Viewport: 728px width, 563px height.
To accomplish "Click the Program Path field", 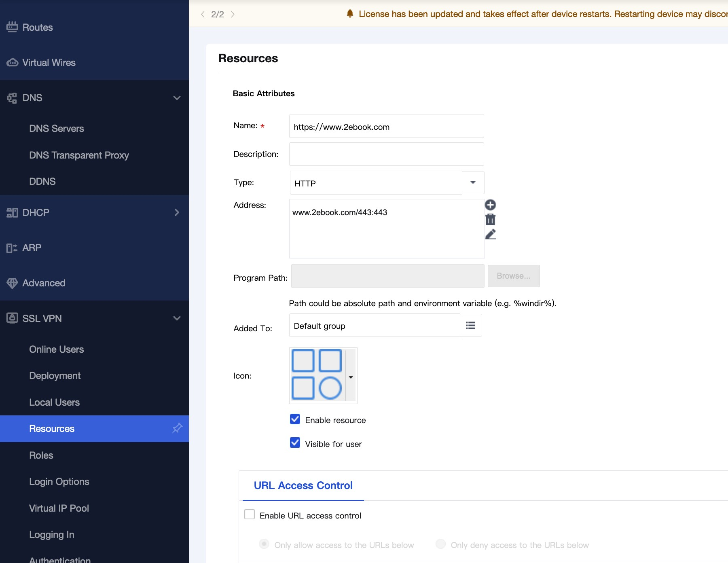I will (x=388, y=276).
